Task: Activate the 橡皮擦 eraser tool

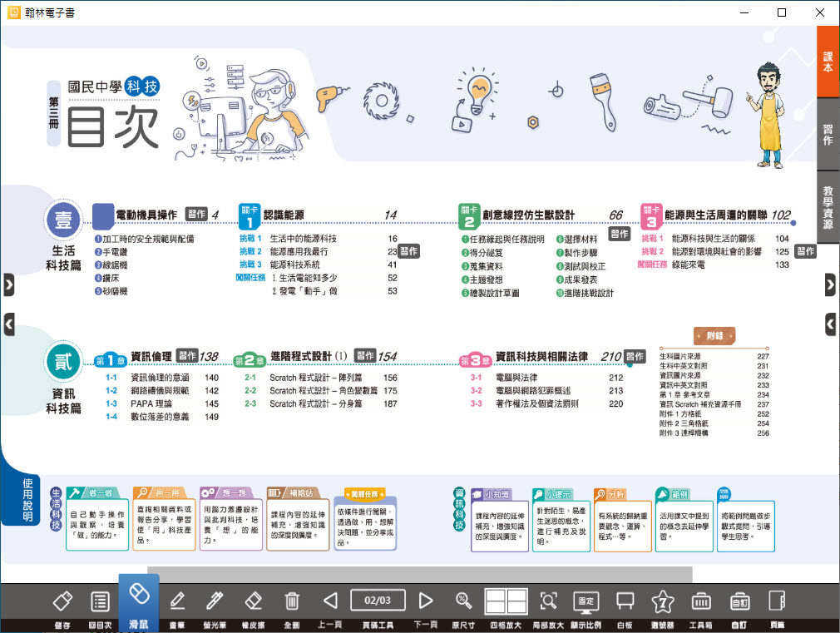Action: pos(253,602)
